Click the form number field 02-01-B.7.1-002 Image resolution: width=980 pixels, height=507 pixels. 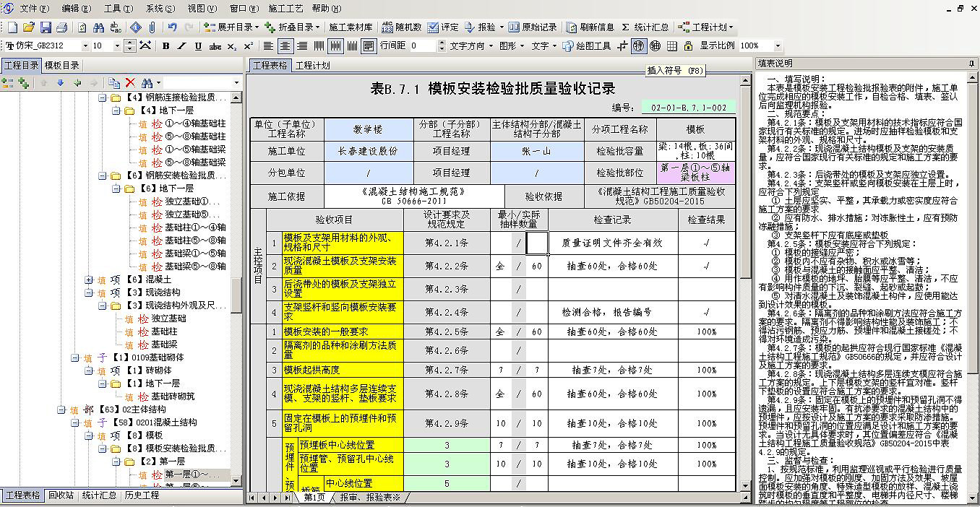pos(689,108)
